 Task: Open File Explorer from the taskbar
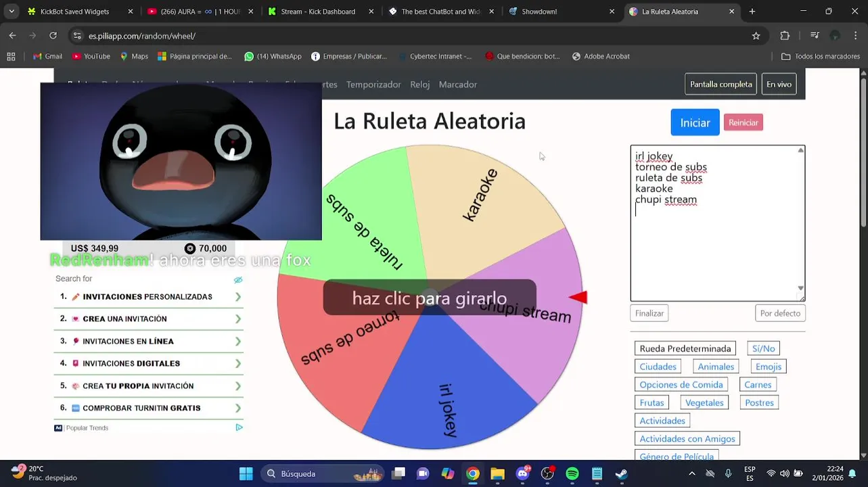coord(497,473)
